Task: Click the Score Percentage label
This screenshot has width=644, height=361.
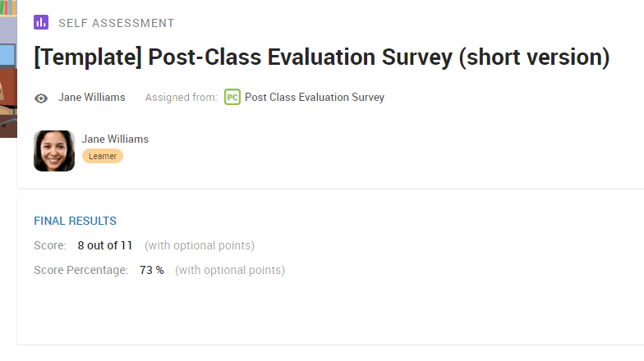Action: [80, 270]
